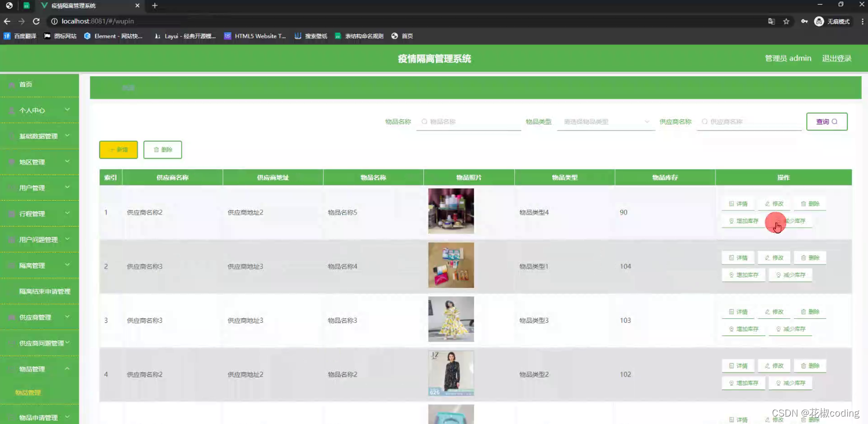Viewport: 868px width, 424px height.
Task: Bookmark this page with the star icon
Action: pyautogui.click(x=786, y=21)
